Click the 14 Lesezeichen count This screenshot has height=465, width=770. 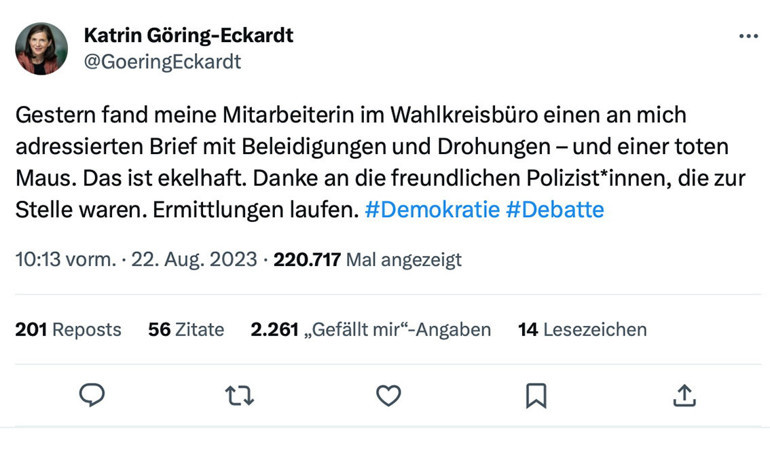click(582, 329)
